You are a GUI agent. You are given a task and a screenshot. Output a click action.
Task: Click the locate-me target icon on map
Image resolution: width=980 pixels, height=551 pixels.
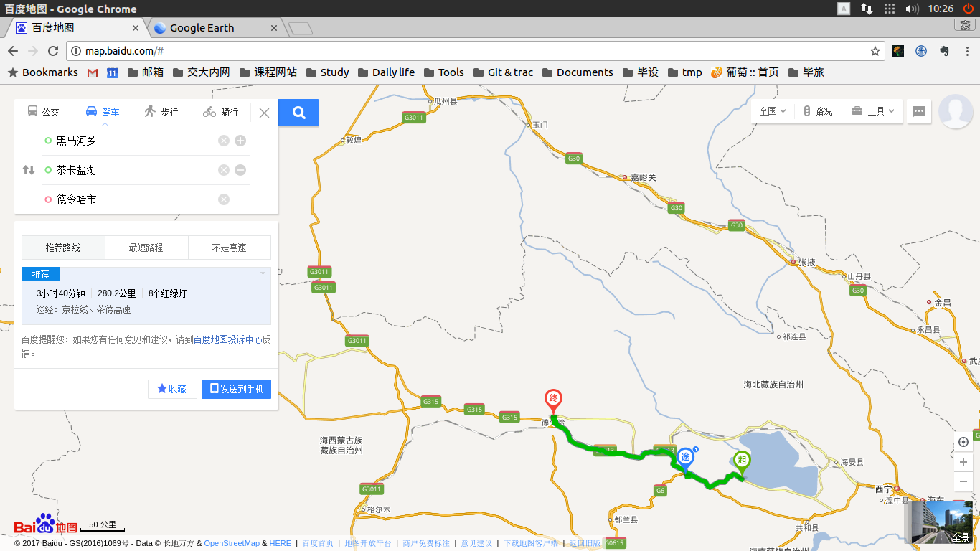[x=963, y=442]
